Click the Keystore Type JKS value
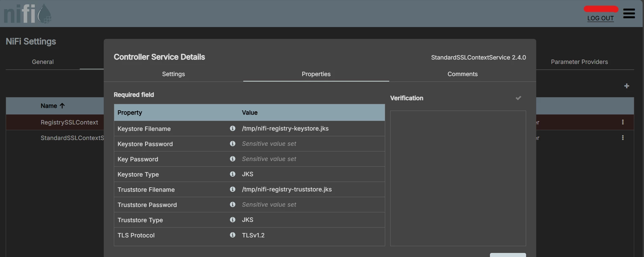Screen dimensions: 644x257 [x=248, y=174]
